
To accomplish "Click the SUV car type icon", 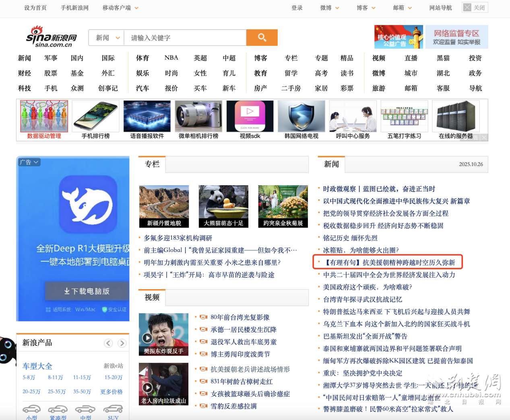I will point(113,410).
